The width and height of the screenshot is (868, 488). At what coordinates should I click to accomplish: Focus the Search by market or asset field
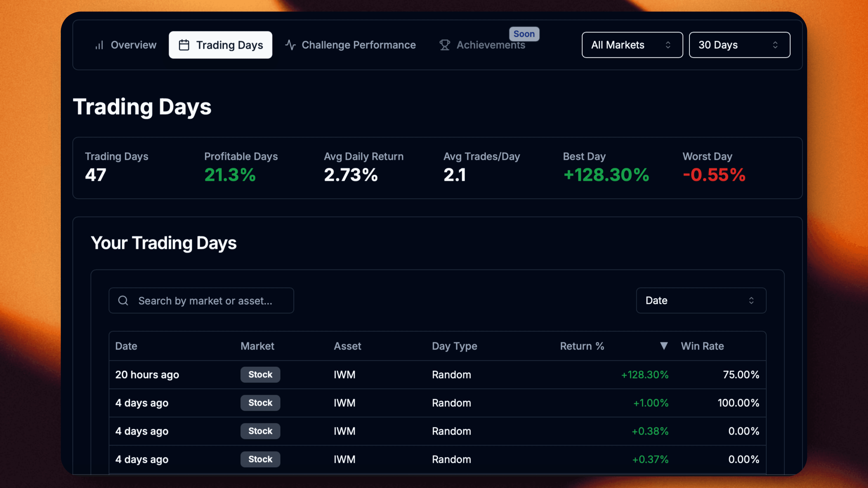click(201, 300)
